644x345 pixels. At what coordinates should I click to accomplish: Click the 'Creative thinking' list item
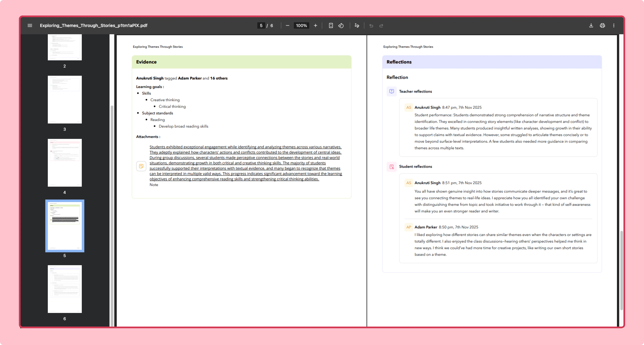coord(165,100)
